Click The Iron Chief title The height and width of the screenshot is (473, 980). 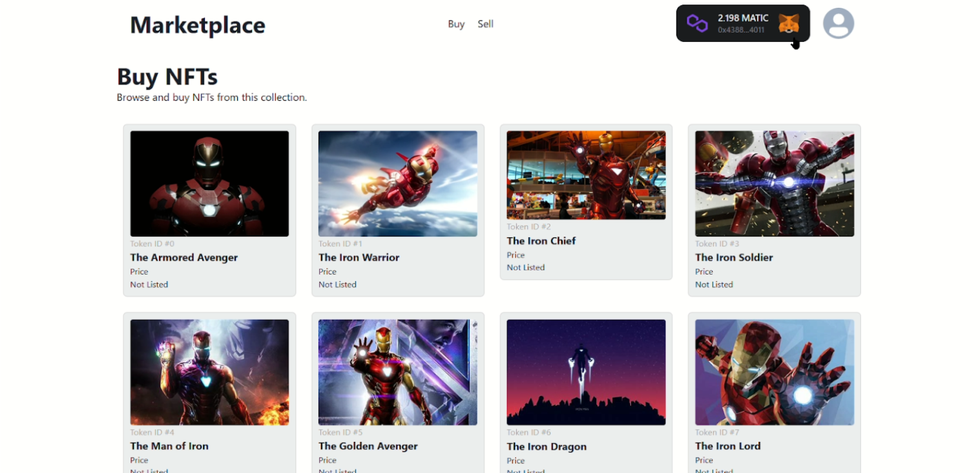pos(541,240)
